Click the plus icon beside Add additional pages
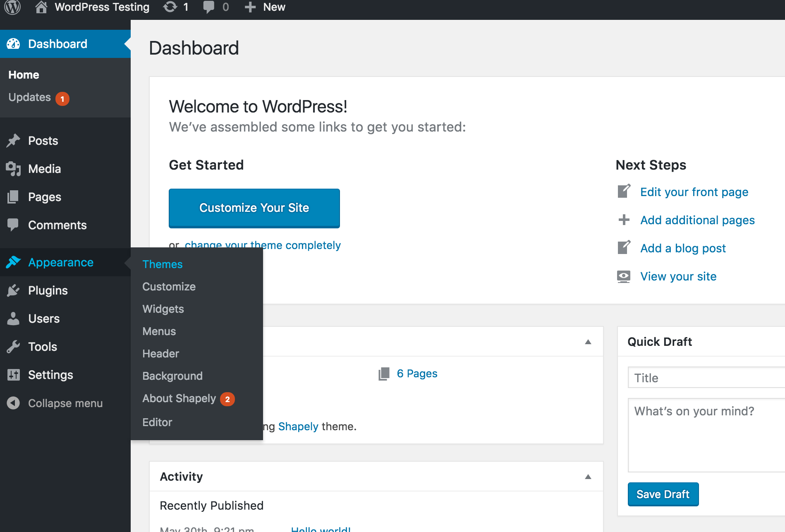 coord(624,220)
